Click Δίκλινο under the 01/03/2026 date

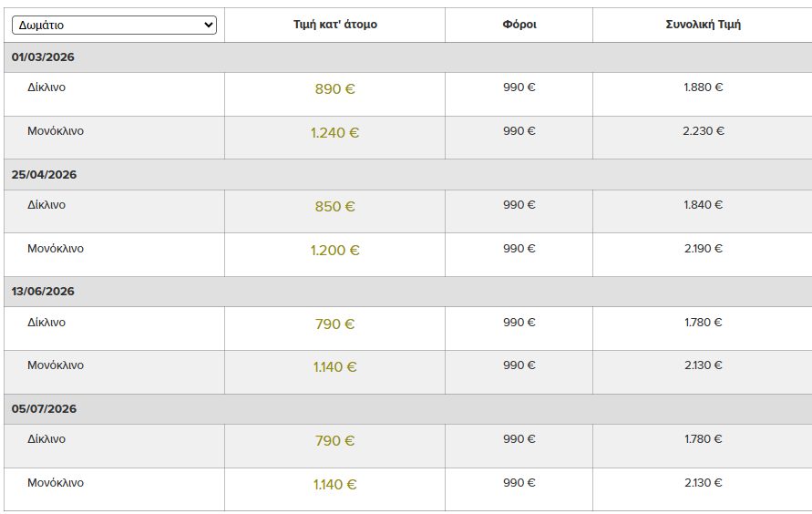pos(46,88)
